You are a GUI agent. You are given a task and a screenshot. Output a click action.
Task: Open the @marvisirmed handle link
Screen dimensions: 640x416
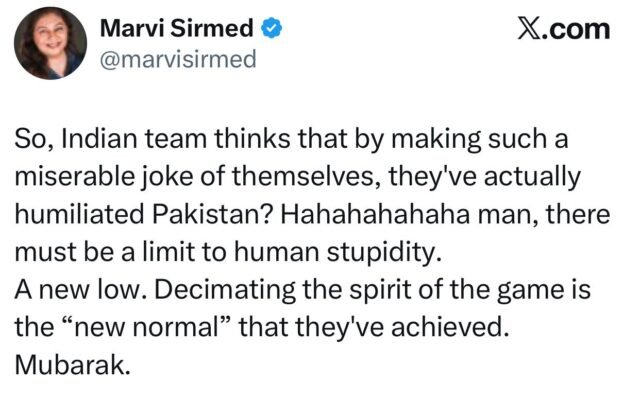[x=179, y=59]
